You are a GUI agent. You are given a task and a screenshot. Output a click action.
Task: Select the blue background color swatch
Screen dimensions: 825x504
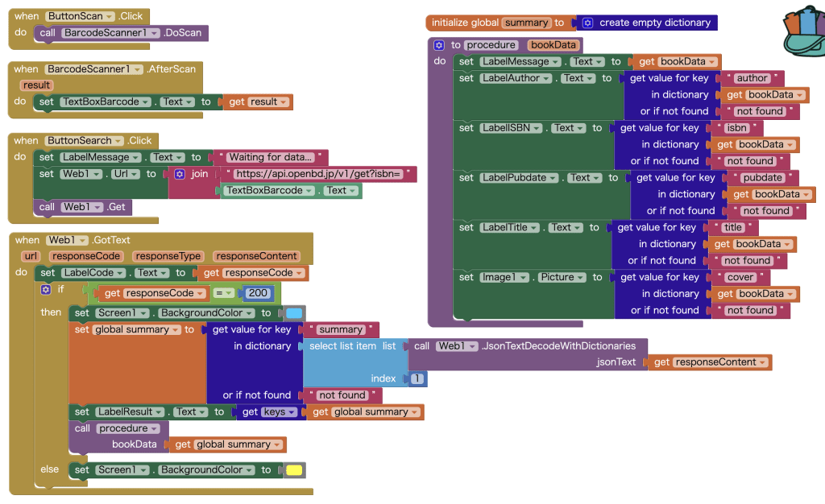(294, 313)
